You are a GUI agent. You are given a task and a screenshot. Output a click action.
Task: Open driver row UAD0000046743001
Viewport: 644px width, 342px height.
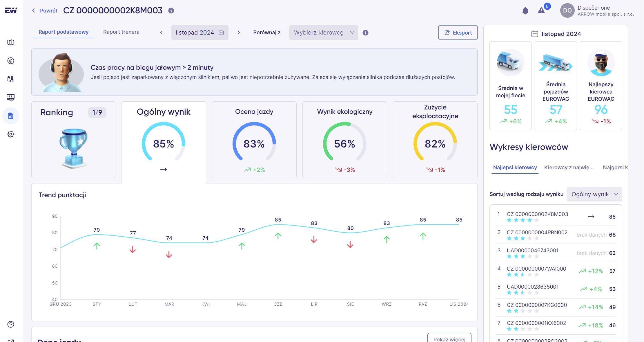[x=556, y=253]
